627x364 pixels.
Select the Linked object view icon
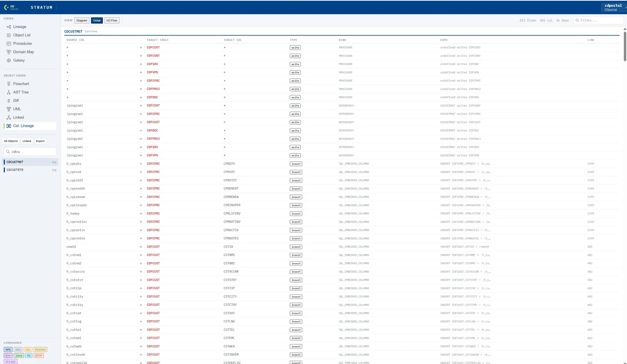(x=9, y=117)
